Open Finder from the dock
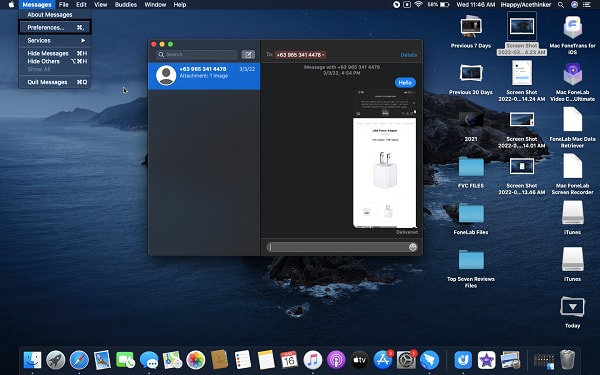The width and height of the screenshot is (600, 375). [x=33, y=360]
